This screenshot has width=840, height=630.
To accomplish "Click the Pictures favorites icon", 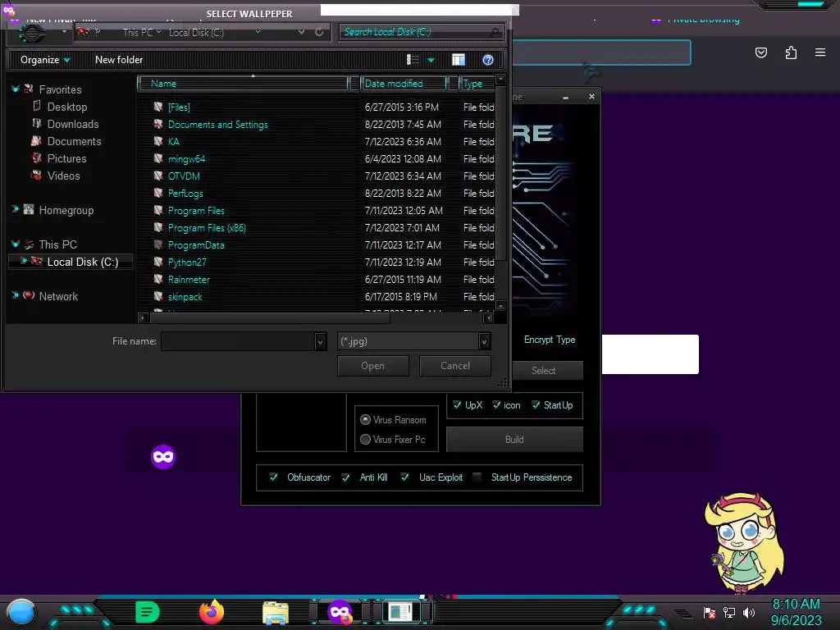I will pyautogui.click(x=36, y=158).
